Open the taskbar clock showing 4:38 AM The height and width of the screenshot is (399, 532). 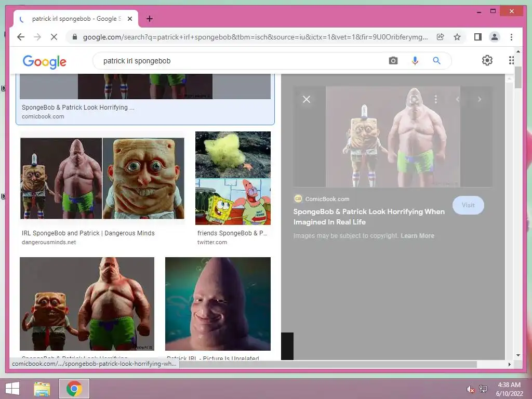click(509, 389)
